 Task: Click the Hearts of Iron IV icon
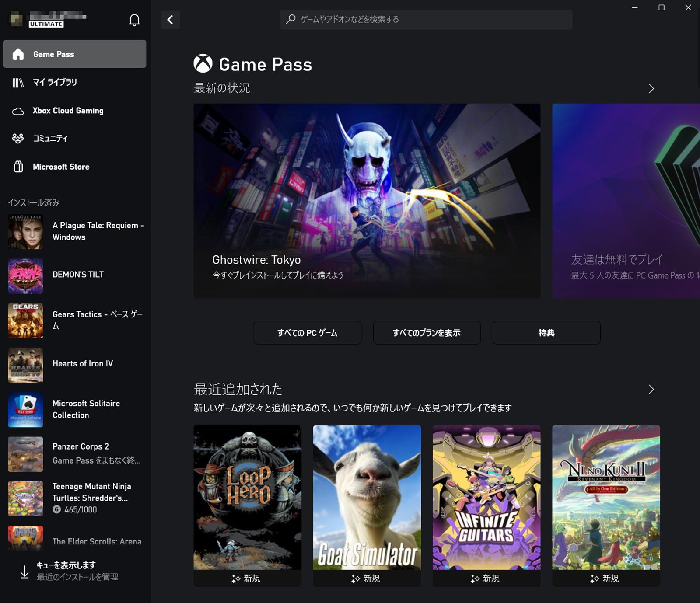pos(25,365)
